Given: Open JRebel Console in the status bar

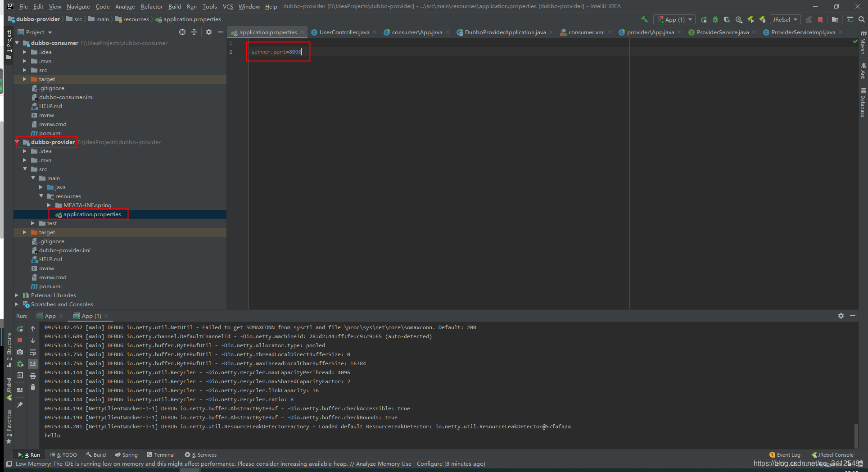Looking at the screenshot, I should coord(832,455).
